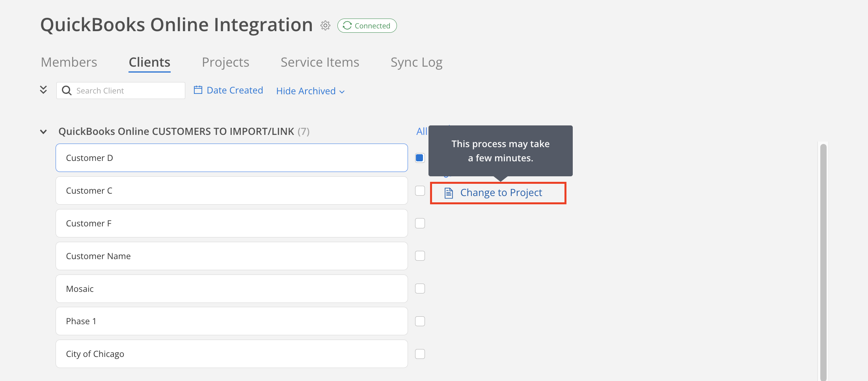The width and height of the screenshot is (868, 381).
Task: Open the Hide Archived dropdown
Action: click(310, 91)
